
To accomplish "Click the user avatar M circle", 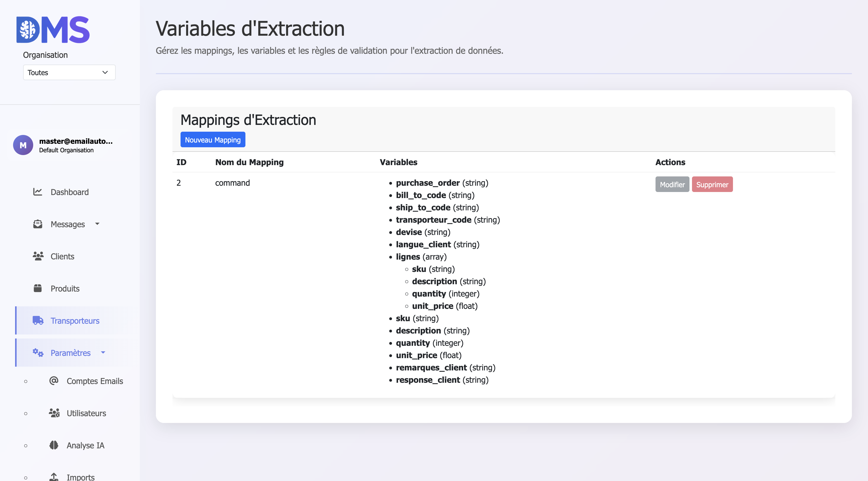I will (x=23, y=145).
